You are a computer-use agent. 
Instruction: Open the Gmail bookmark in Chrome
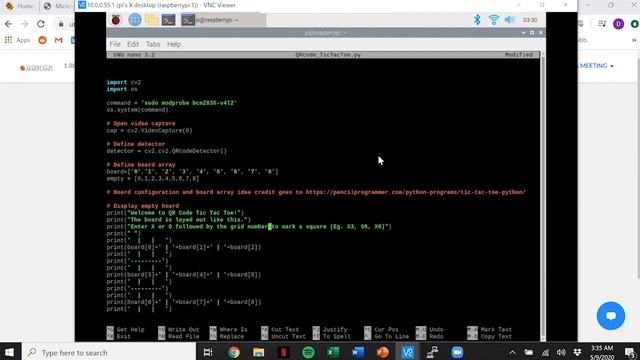point(58,40)
